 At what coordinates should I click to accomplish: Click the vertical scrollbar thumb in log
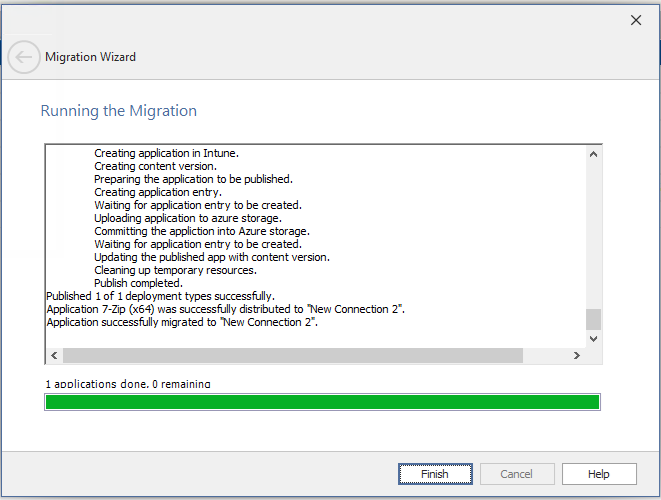pos(593,319)
